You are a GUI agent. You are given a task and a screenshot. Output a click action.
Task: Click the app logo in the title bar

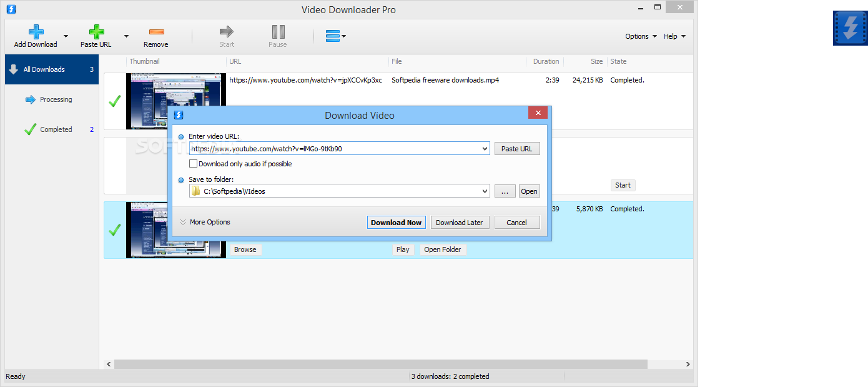point(11,9)
